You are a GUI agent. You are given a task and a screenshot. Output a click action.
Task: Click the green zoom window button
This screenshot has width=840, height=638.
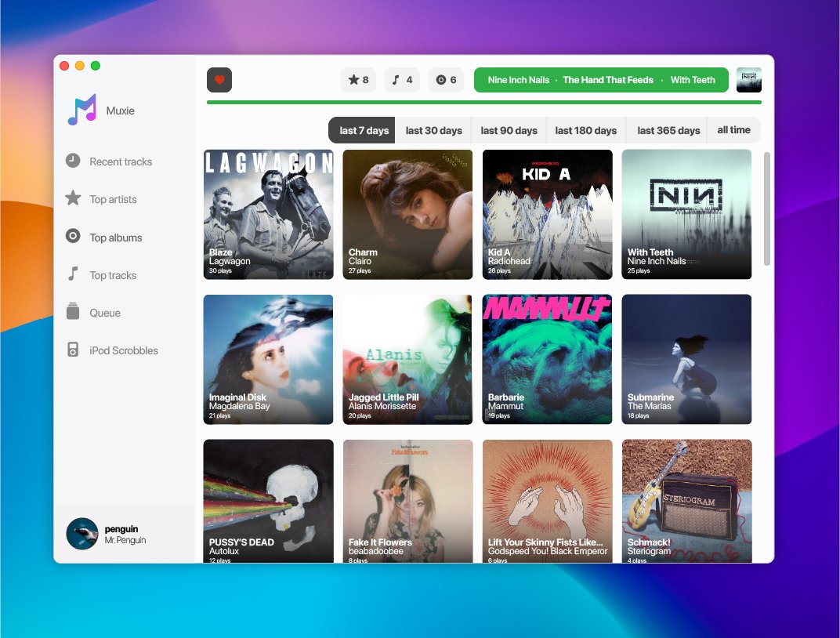(x=96, y=65)
